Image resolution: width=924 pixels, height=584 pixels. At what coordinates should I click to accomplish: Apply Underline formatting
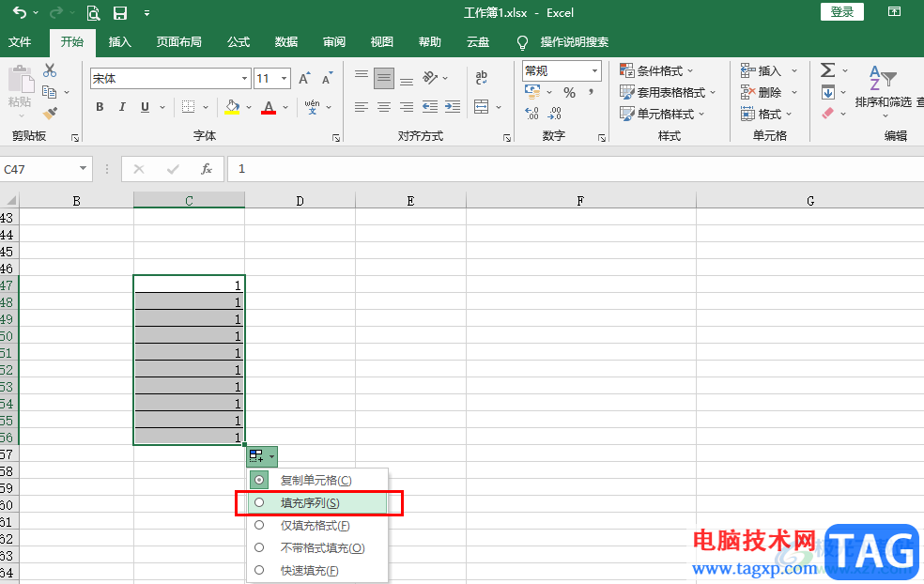145,107
